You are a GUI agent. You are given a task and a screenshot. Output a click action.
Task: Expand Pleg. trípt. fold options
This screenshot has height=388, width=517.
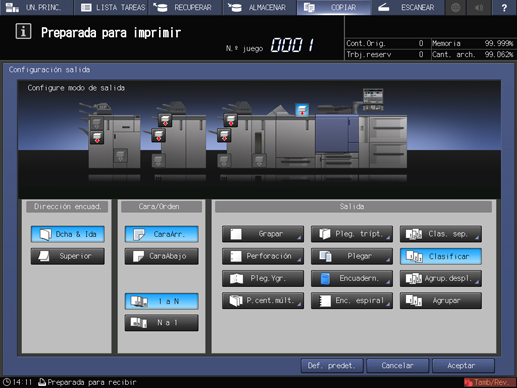click(x=352, y=234)
